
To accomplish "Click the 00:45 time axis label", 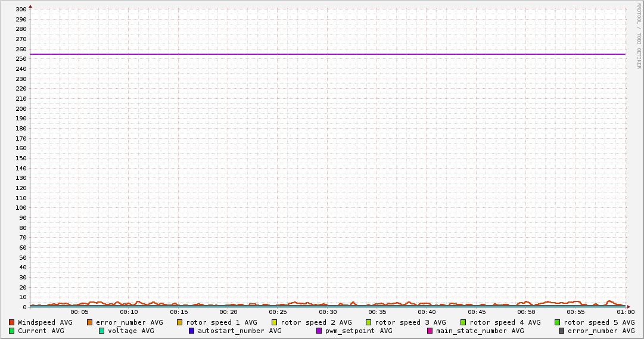I will pyautogui.click(x=477, y=312).
